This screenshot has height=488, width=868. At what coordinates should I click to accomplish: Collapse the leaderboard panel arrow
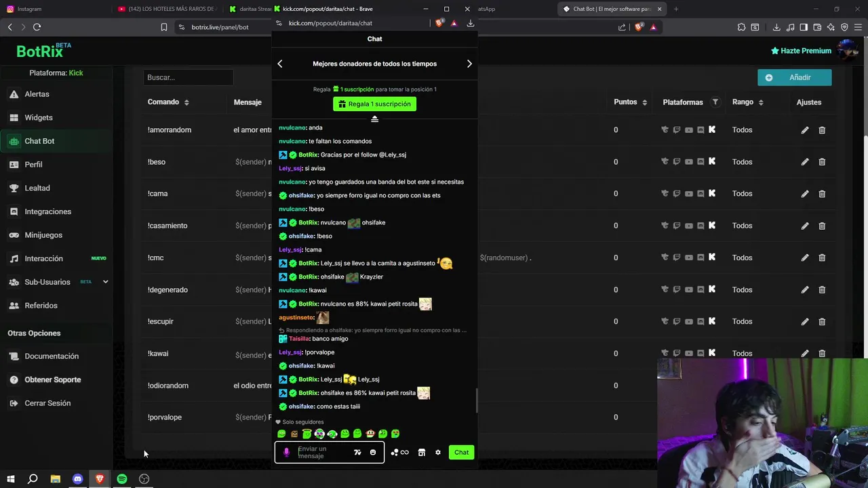(x=374, y=119)
